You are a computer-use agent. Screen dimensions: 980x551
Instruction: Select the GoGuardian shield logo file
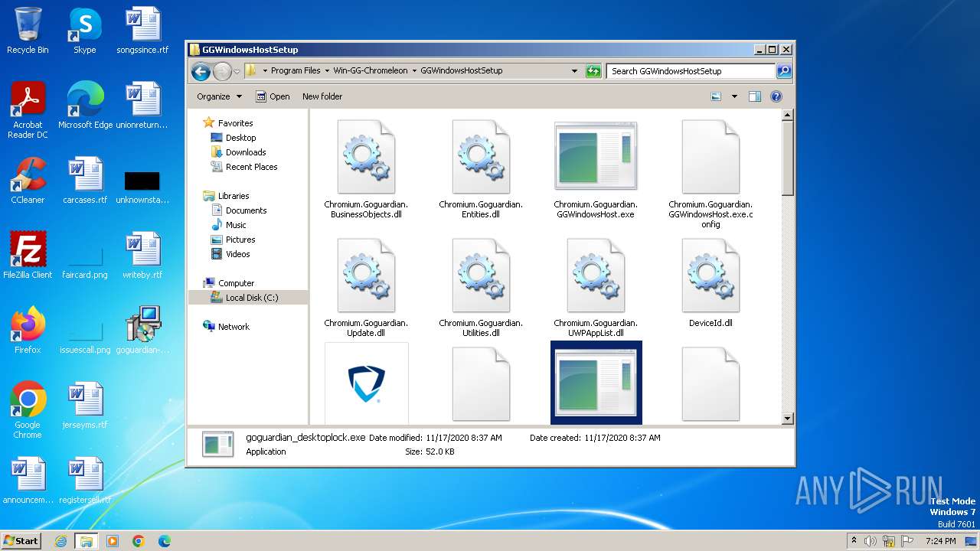coord(366,383)
